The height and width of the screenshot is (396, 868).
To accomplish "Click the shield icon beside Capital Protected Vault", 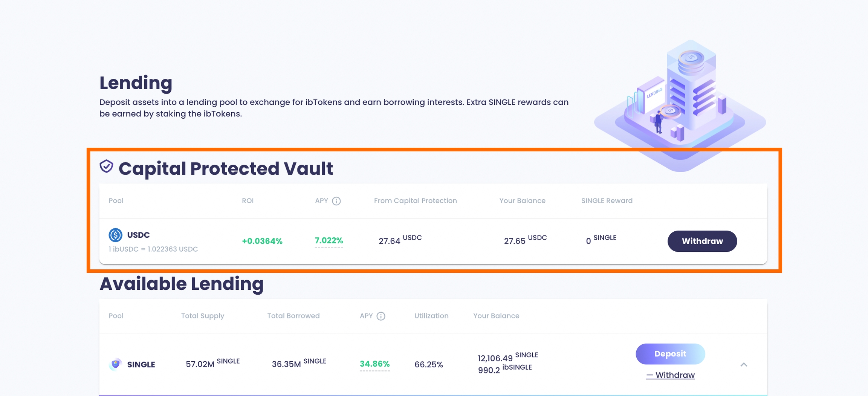I will (106, 166).
